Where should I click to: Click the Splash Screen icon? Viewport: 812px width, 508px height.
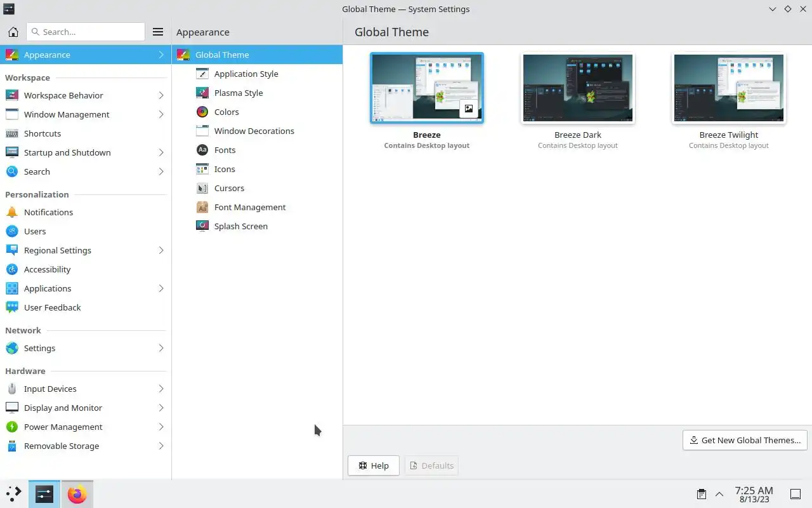pyautogui.click(x=202, y=226)
